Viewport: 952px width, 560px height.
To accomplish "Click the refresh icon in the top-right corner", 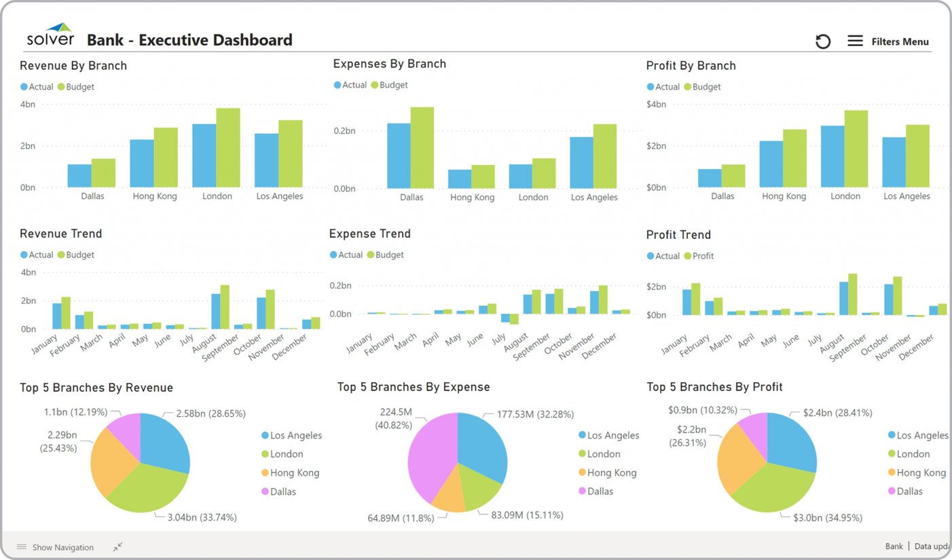I will tap(823, 41).
